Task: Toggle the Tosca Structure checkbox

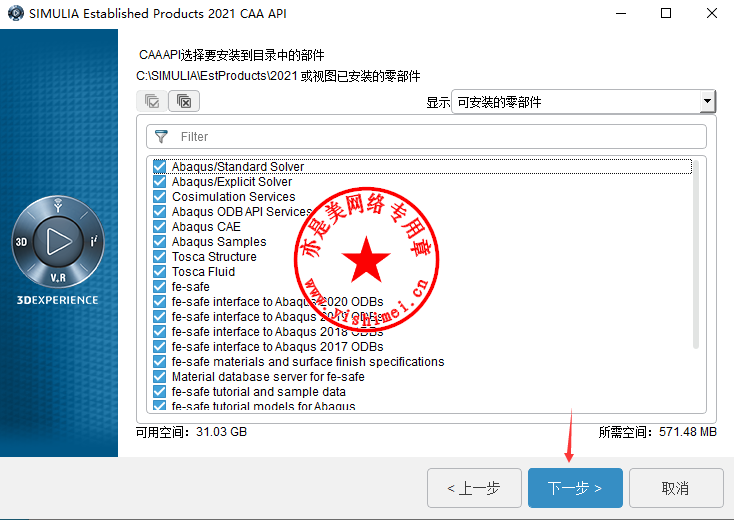Action: point(160,256)
